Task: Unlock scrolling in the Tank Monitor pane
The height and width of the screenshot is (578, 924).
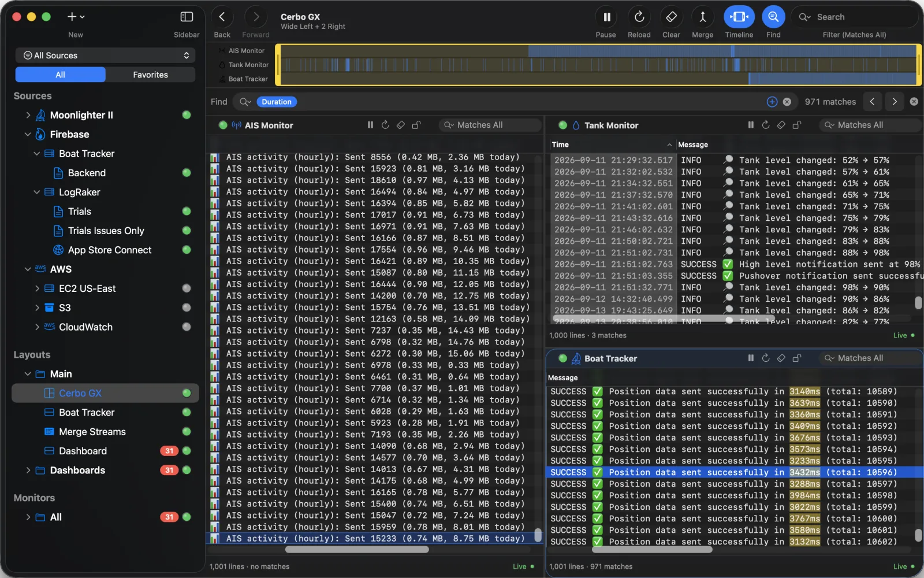Action: click(x=797, y=125)
